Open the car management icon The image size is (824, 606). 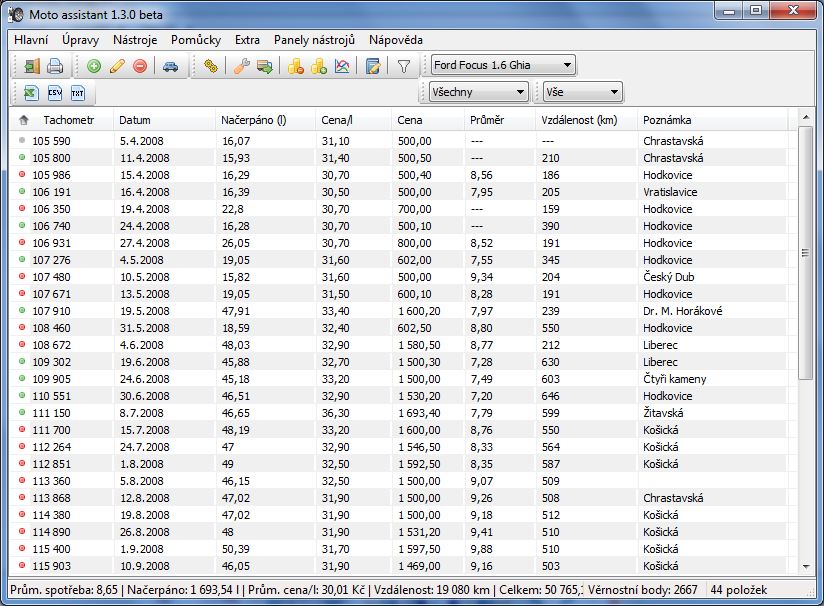tap(171, 67)
